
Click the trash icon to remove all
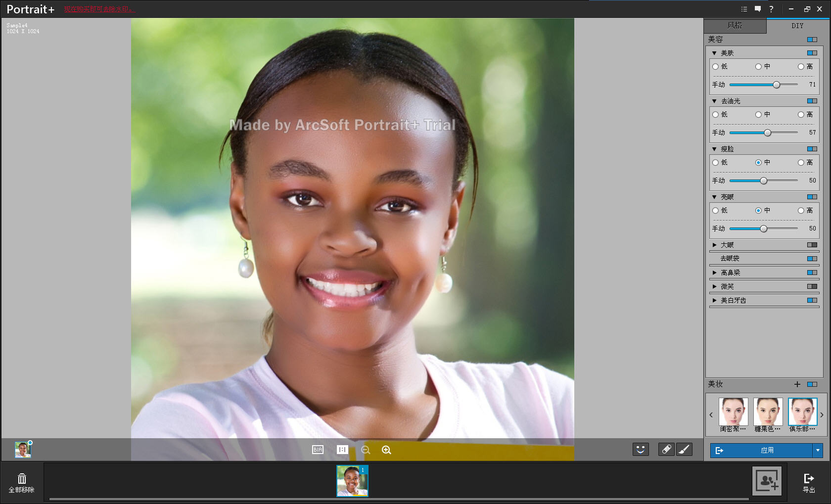(22, 478)
